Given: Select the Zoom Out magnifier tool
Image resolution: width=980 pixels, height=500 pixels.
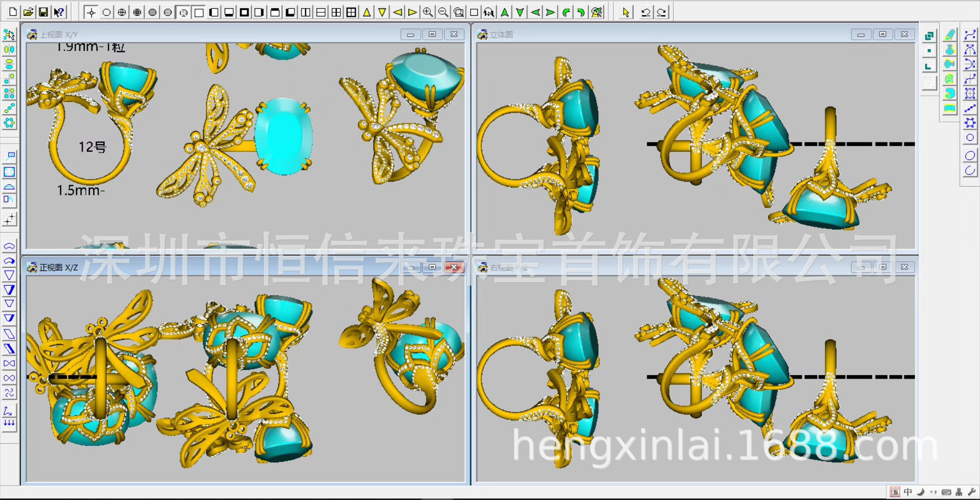Looking at the screenshot, I should pyautogui.click(x=443, y=12).
